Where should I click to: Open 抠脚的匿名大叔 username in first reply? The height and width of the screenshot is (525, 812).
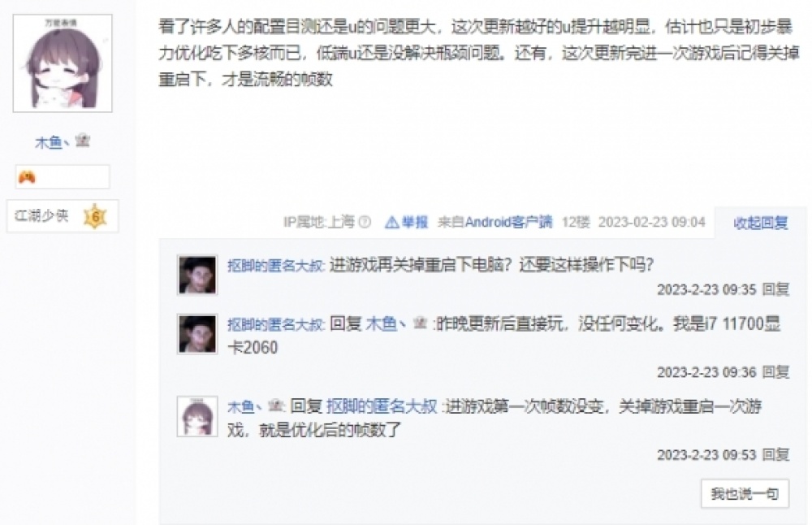tap(275, 266)
